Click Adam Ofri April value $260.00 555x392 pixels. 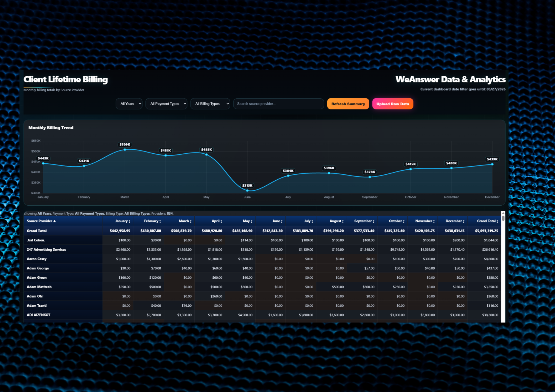point(216,296)
